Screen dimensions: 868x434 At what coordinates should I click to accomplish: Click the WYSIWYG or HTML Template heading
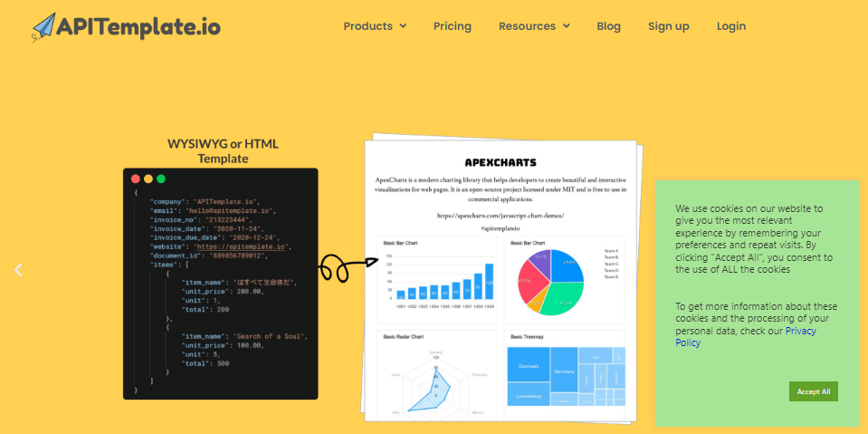[223, 151]
